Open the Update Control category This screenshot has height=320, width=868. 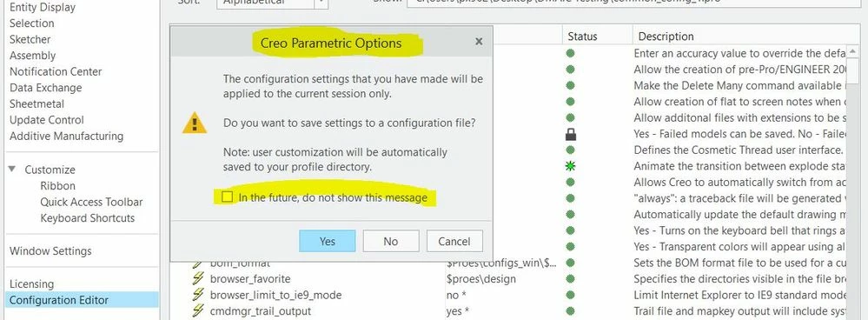point(47,120)
